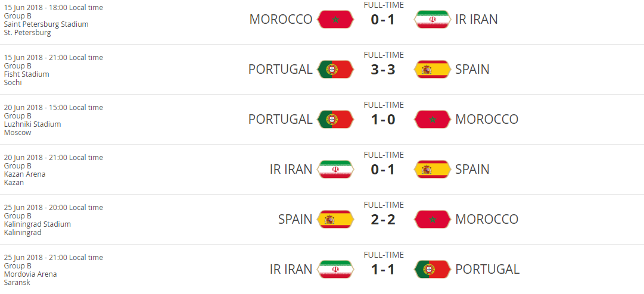Open the 2-2 score of Spain vs Morocco
Screen dimensions: 644x294
point(383,219)
